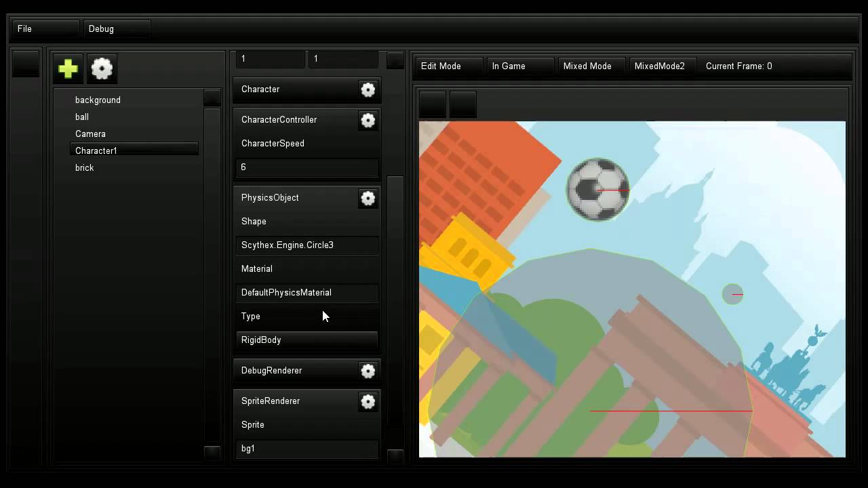Click the Shape property label
Image resolution: width=868 pixels, height=488 pixels.
pos(254,222)
